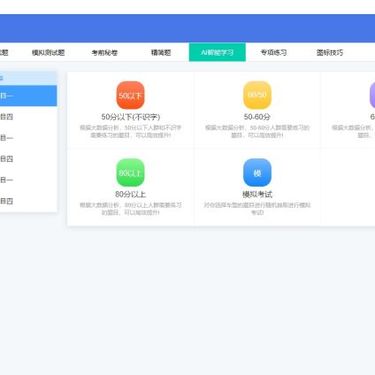Click the description under 50-60分

[x=257, y=131]
